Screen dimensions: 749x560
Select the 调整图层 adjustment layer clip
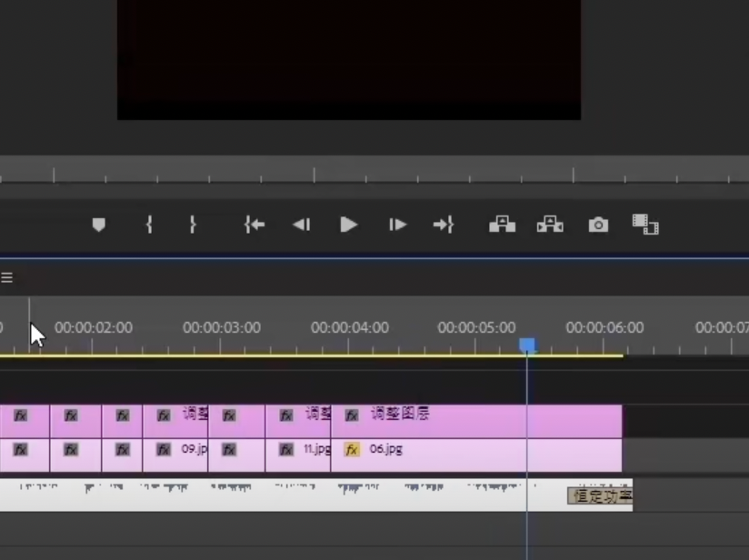(476, 421)
